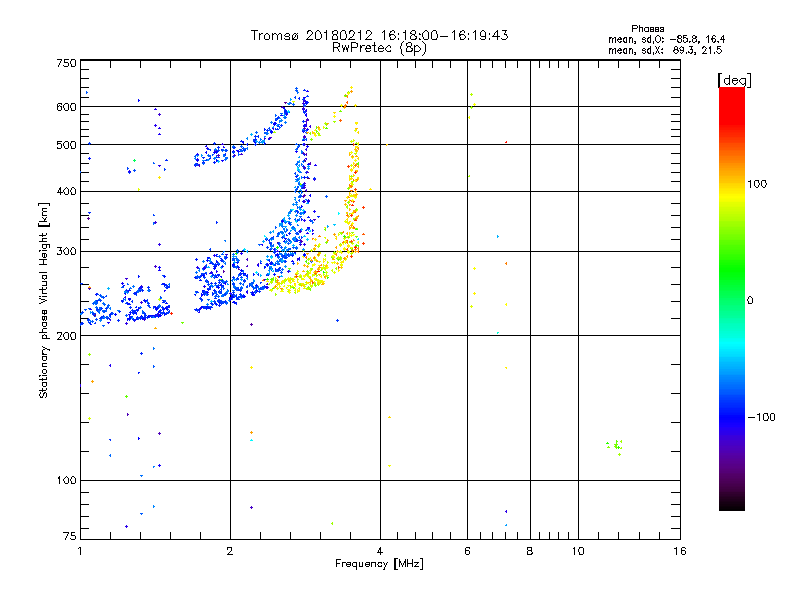
Task: Click the "RwPretec (8p)" subtitle
Action: pos(379,48)
